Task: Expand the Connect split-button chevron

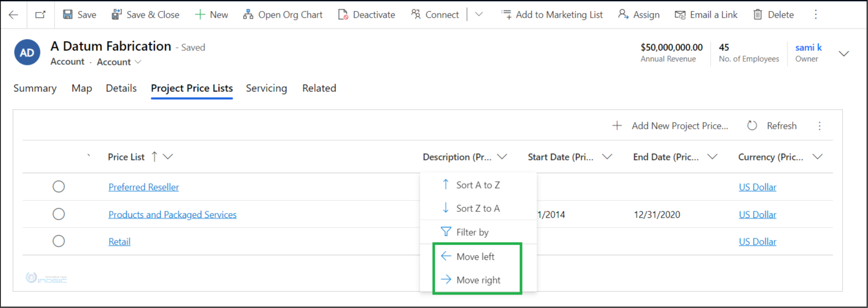Action: pos(479,15)
